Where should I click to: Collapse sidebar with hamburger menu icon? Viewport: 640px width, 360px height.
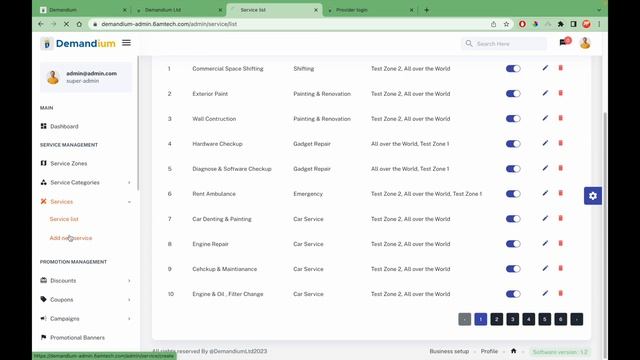point(127,43)
